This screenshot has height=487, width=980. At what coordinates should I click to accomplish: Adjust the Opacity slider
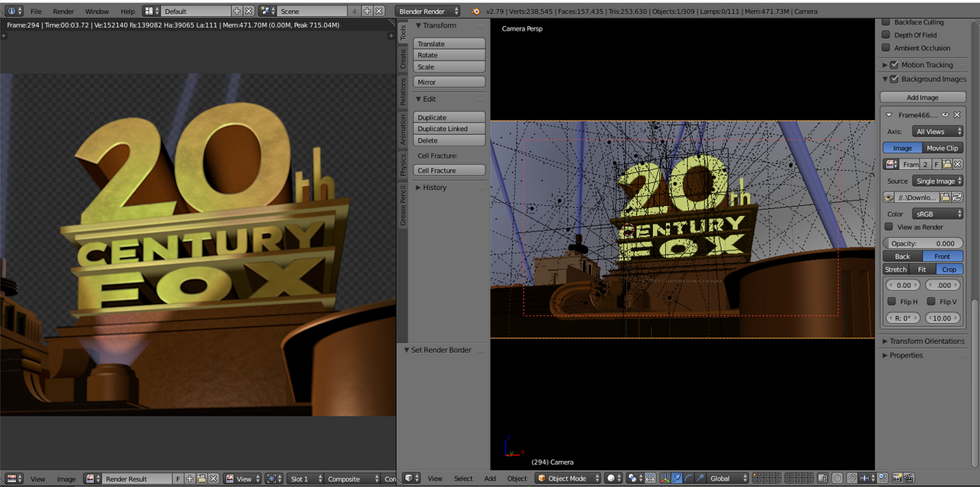[923, 243]
